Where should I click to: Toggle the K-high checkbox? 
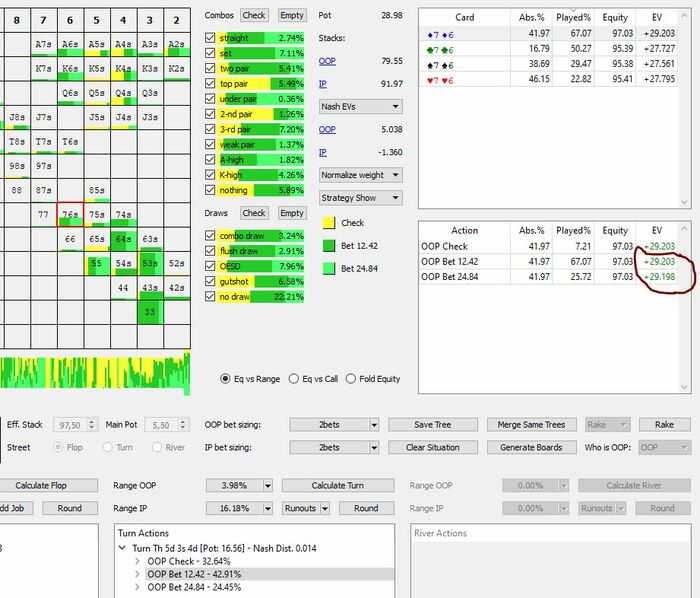[210, 174]
